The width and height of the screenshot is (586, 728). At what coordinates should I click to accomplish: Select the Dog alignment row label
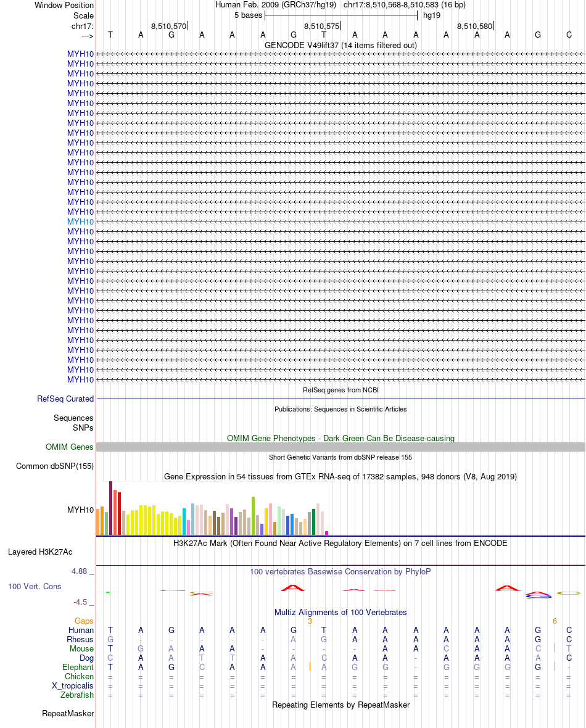[x=86, y=658]
